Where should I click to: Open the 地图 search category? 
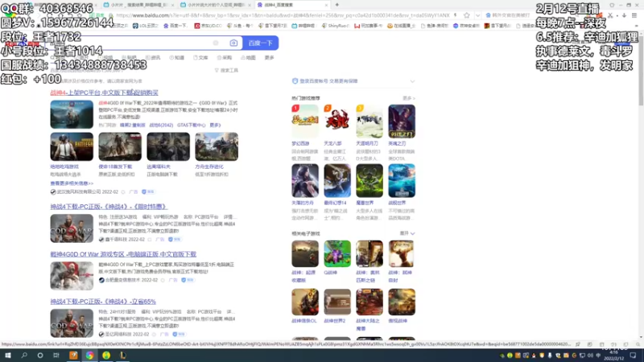click(248, 58)
